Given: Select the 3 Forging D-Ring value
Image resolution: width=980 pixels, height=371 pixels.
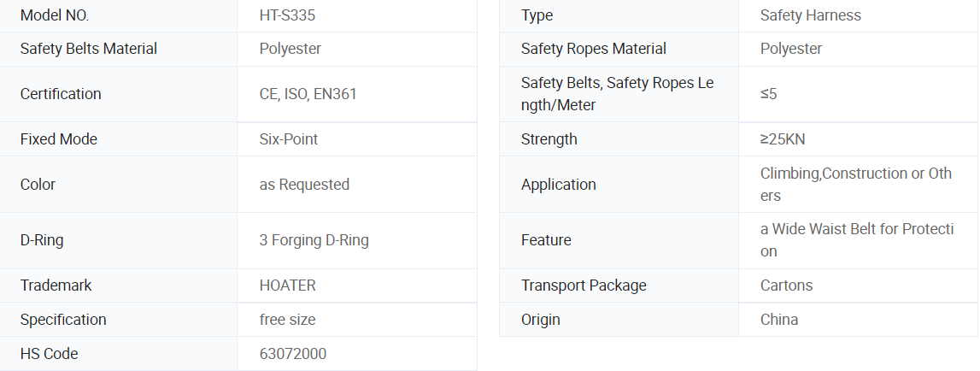Looking at the screenshot, I should click(x=314, y=240).
